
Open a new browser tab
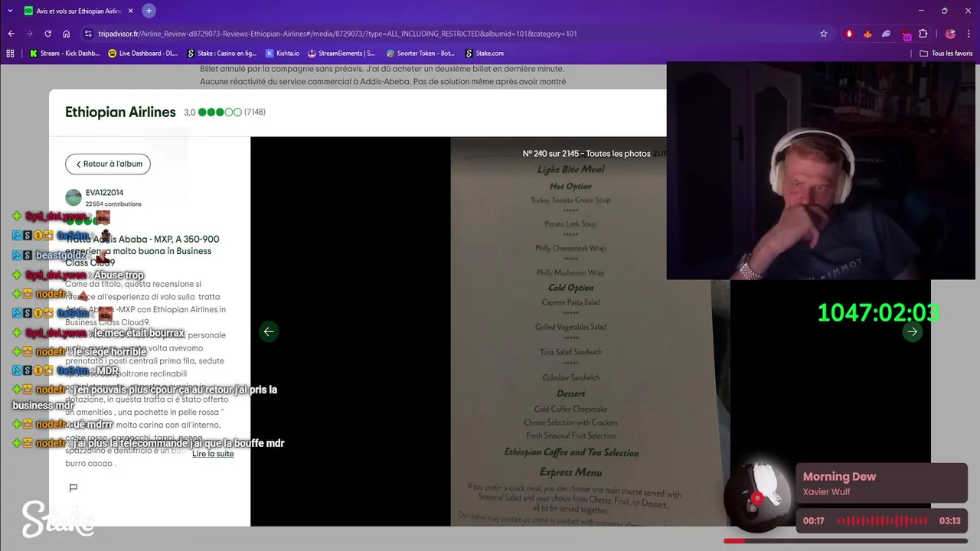pyautogui.click(x=149, y=11)
